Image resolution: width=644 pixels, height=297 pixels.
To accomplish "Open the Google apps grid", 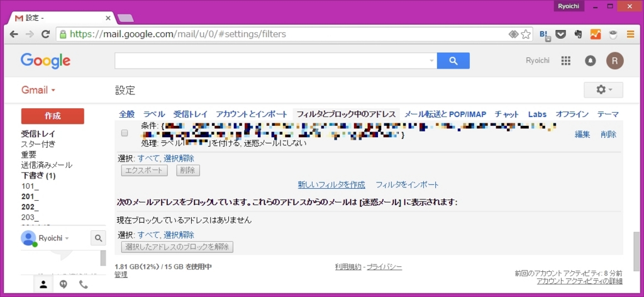I will (565, 61).
